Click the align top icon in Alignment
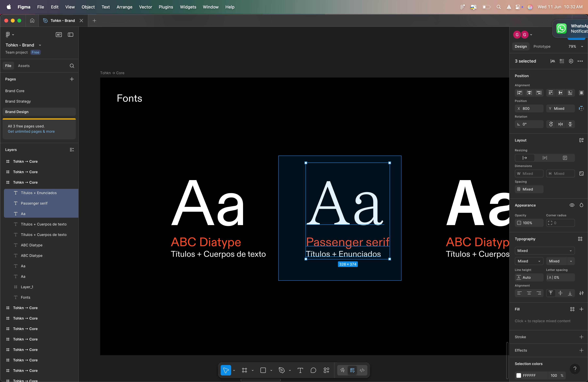 coord(551,93)
